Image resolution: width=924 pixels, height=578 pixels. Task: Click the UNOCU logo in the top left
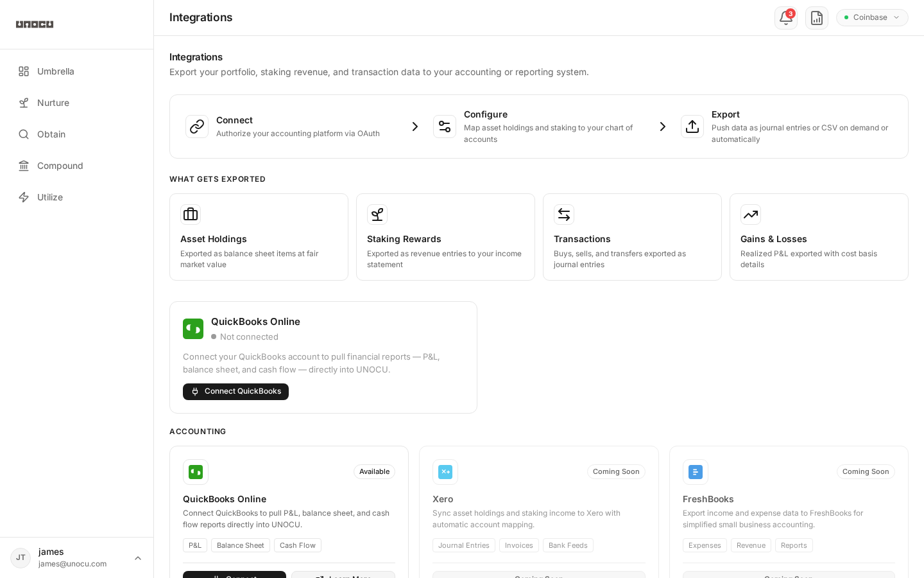click(x=35, y=24)
